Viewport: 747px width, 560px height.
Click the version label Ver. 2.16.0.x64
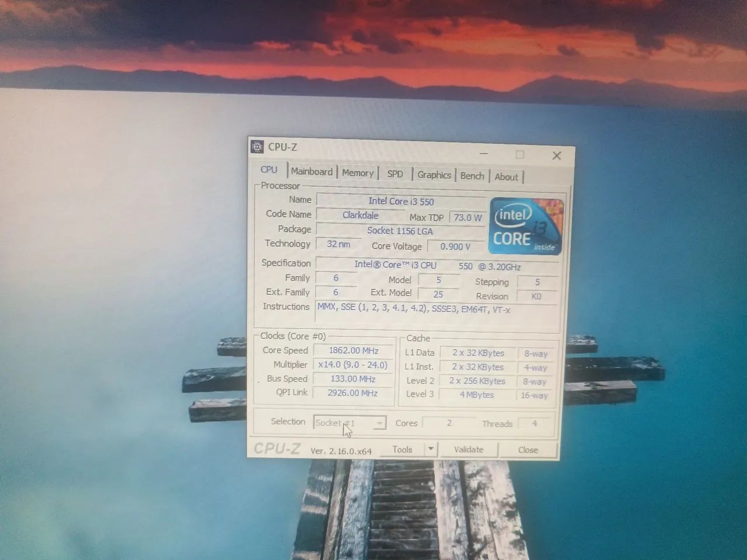341,451
